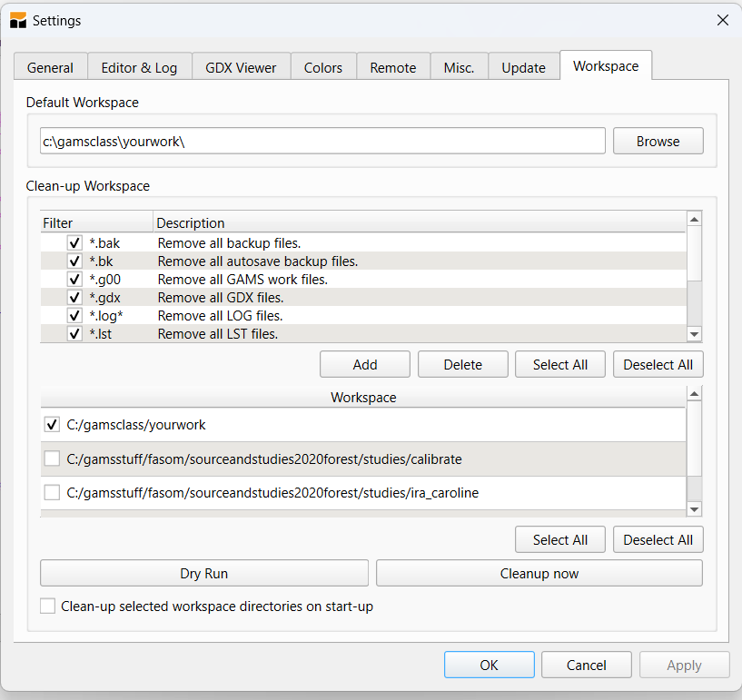Click the Cleanup now button
This screenshot has width=742, height=700.
[x=539, y=573]
